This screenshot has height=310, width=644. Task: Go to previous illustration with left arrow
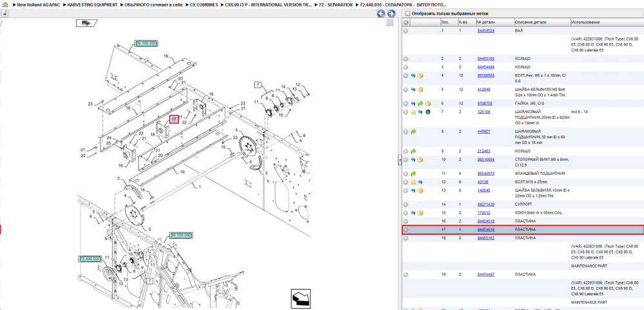(381, 14)
